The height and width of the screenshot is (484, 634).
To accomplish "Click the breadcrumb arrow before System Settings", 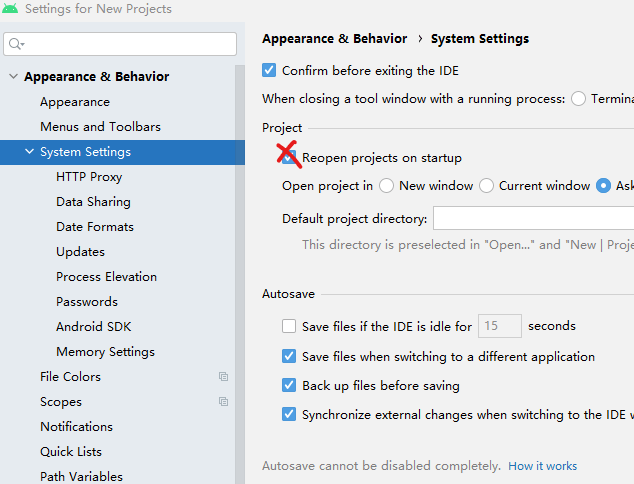I will 421,38.
